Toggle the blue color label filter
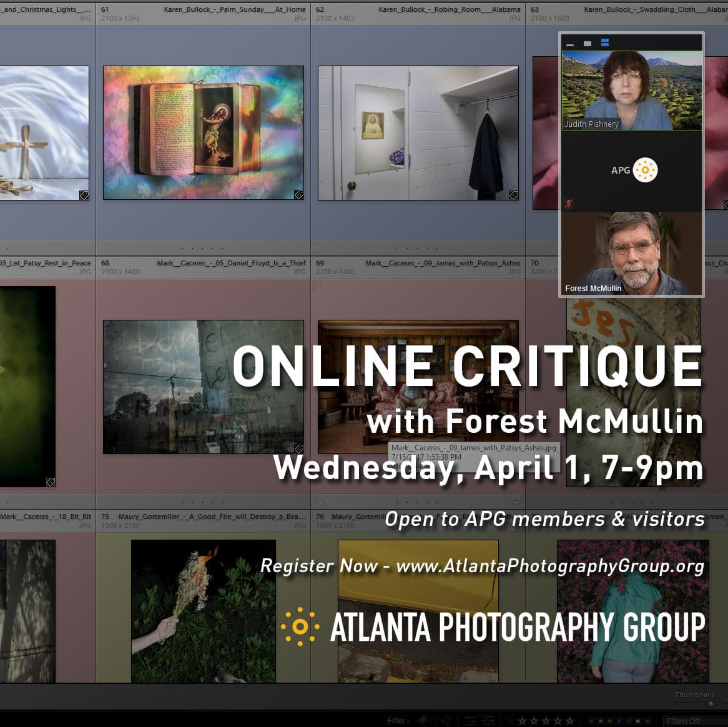 click(x=619, y=720)
